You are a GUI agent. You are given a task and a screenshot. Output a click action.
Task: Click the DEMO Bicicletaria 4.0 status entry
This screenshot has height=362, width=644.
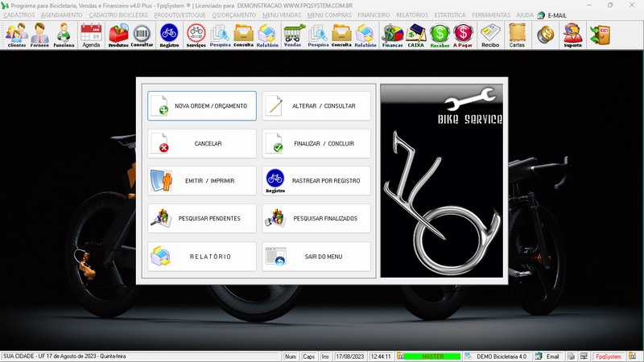tap(497, 356)
